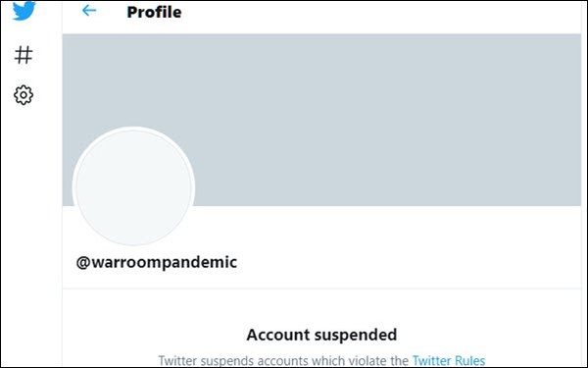The height and width of the screenshot is (368, 588).
Task: Click the blank cover image area above avatar
Action: pyautogui.click(x=321, y=120)
